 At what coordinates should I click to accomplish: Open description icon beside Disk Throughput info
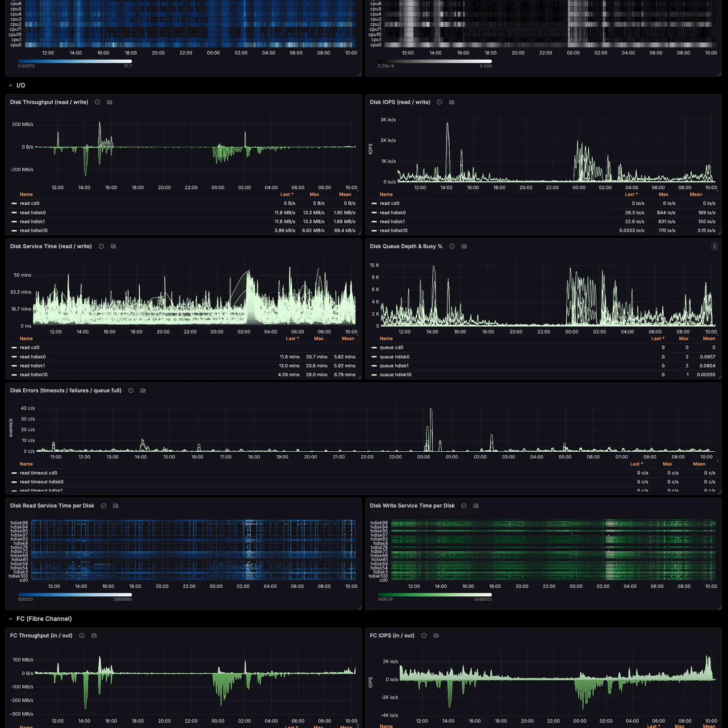pos(109,102)
